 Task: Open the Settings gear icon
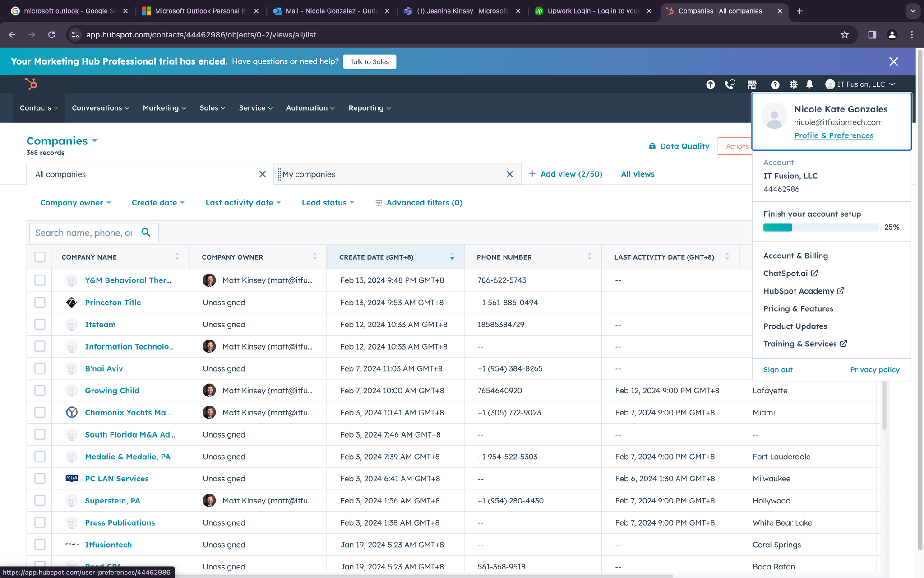tap(793, 84)
